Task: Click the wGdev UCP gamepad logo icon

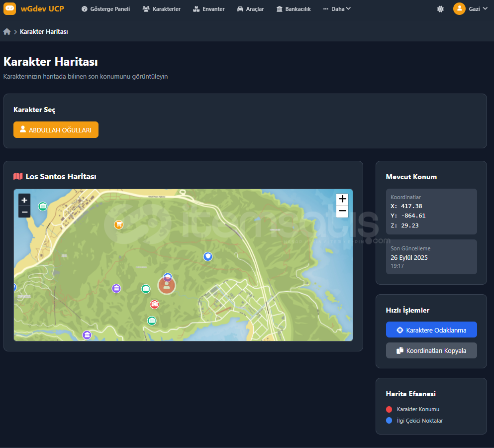Action: (x=9, y=8)
